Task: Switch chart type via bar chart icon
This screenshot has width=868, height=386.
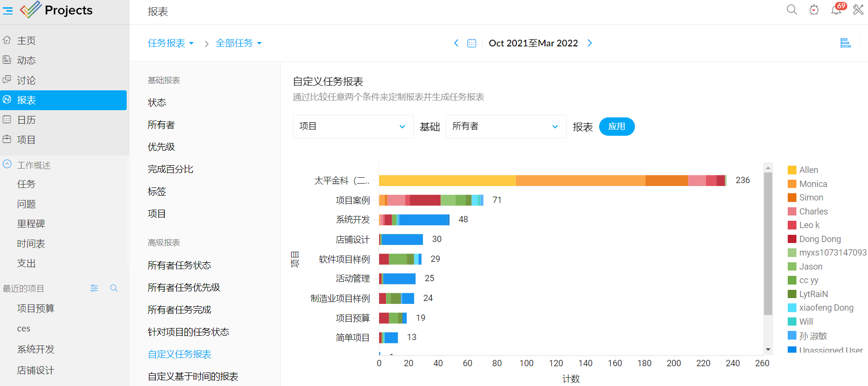Action: point(845,43)
